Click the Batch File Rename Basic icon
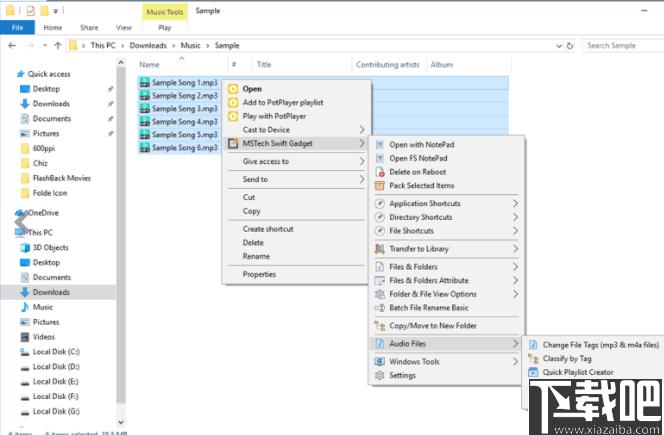The width and height of the screenshot is (664, 435). (380, 307)
